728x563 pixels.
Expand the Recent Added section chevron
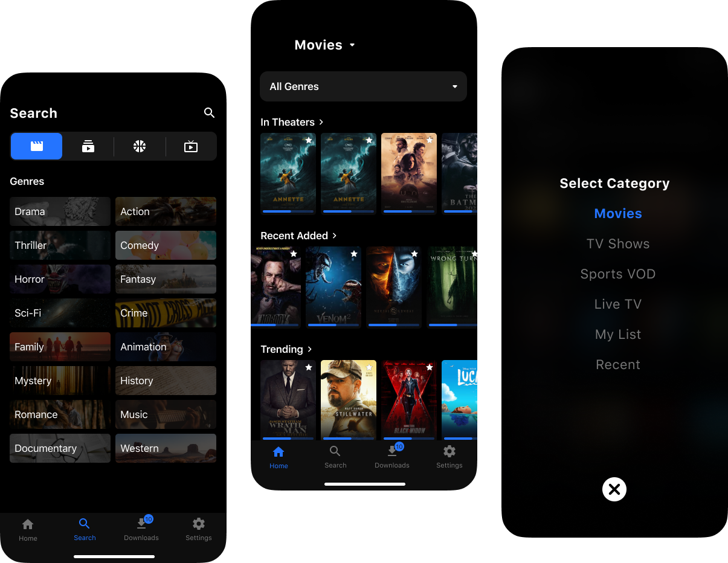pos(335,236)
